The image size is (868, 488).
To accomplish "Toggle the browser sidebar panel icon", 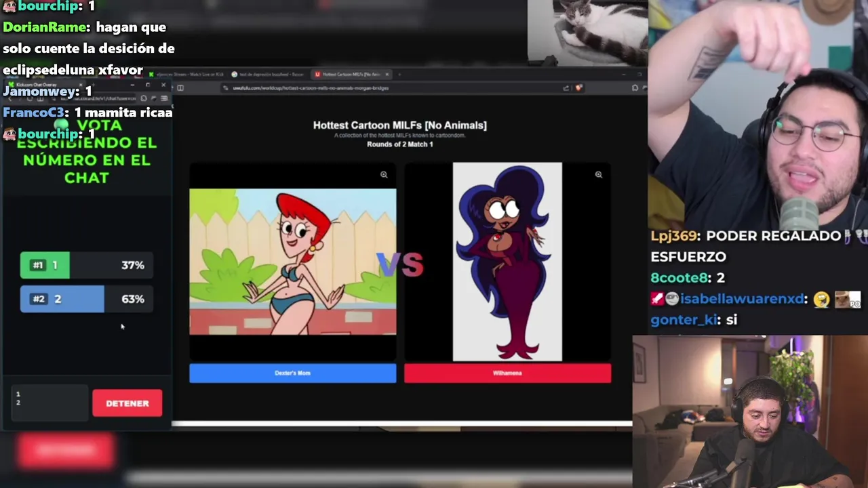I will (x=180, y=87).
